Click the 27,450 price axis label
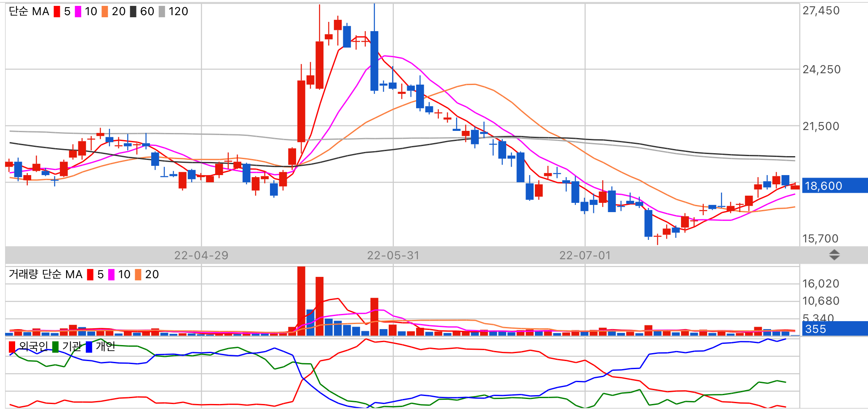 pos(821,11)
